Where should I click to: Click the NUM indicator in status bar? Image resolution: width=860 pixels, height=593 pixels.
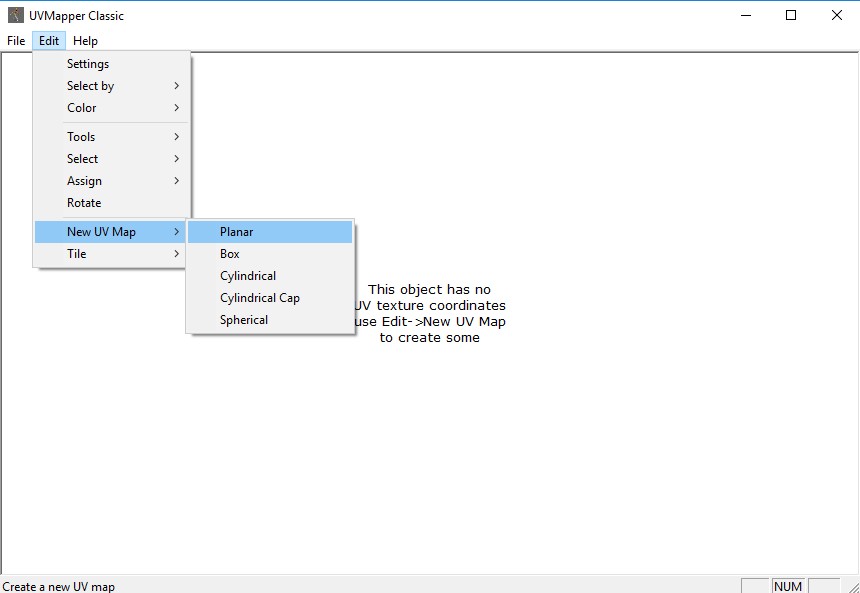[788, 586]
